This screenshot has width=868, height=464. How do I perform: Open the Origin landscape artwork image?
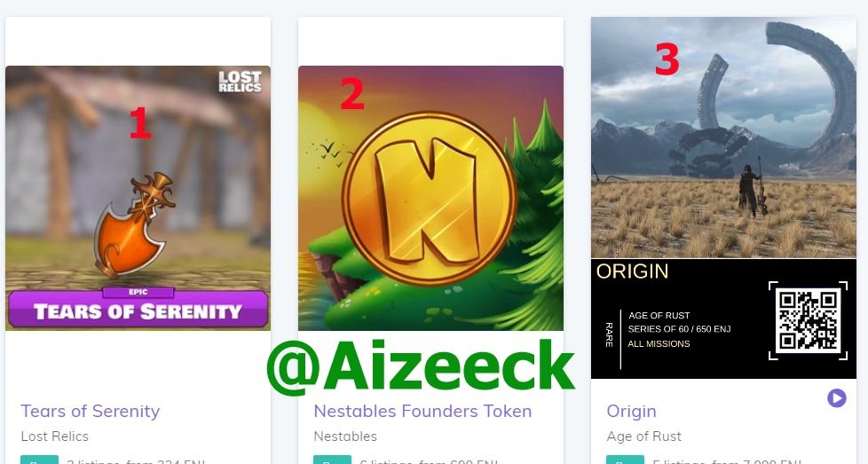pos(723,138)
